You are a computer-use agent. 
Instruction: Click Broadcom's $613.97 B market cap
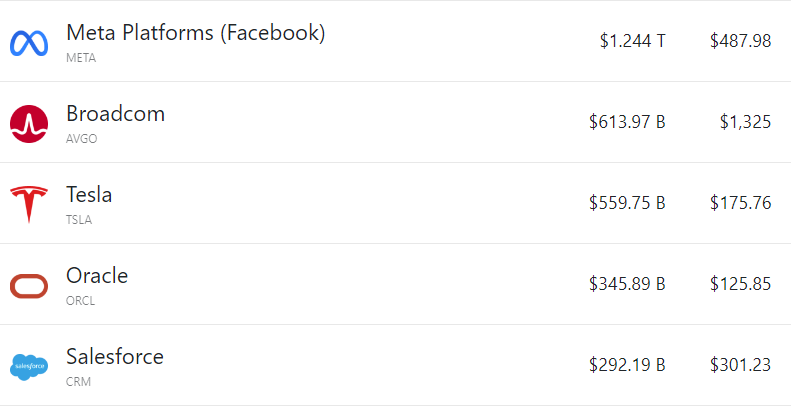click(x=627, y=122)
